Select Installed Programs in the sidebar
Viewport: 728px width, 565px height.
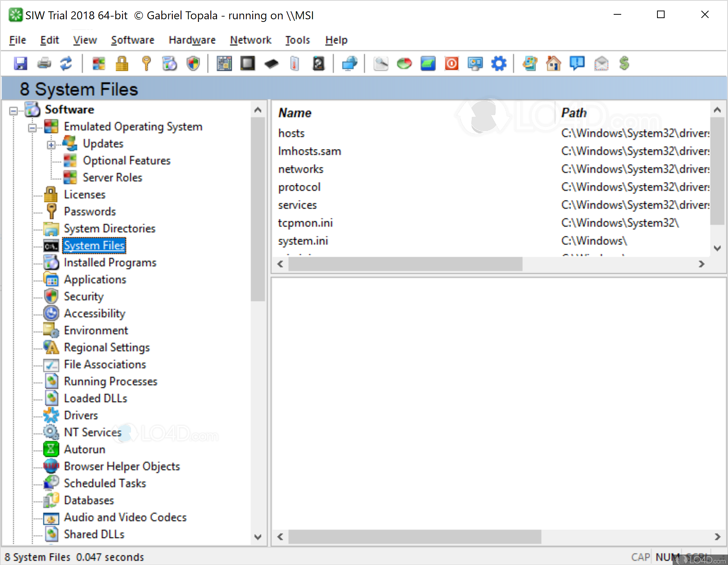click(110, 262)
